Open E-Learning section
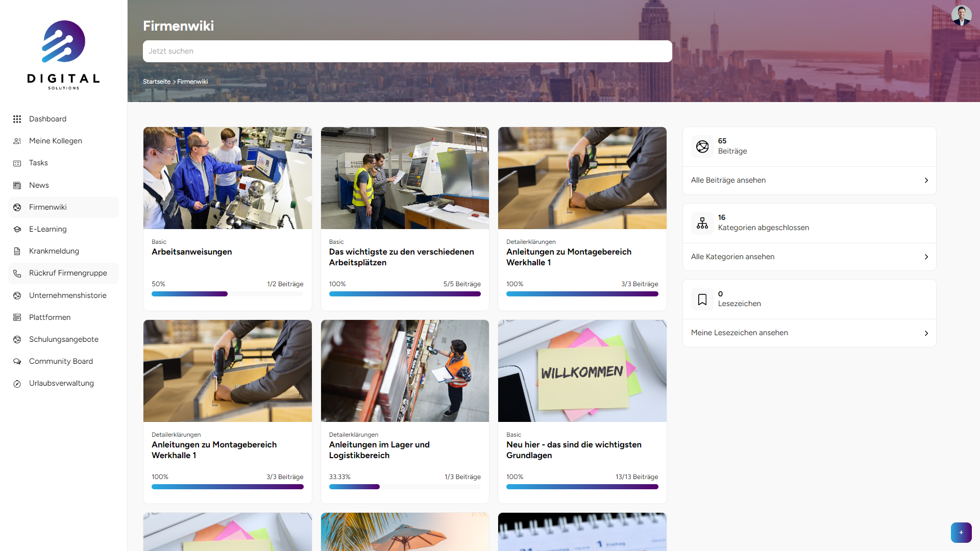Viewport: 980px width, 551px height. 63,229
